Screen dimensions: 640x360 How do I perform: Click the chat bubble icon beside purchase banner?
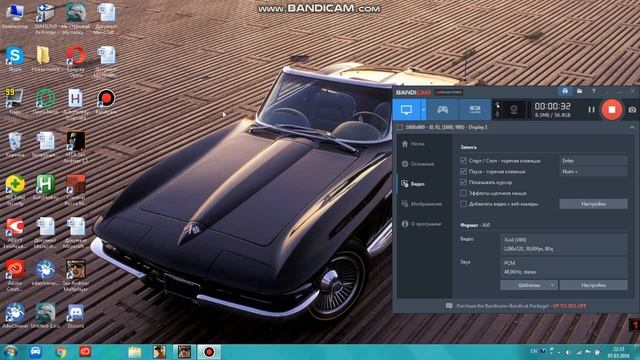(449, 306)
